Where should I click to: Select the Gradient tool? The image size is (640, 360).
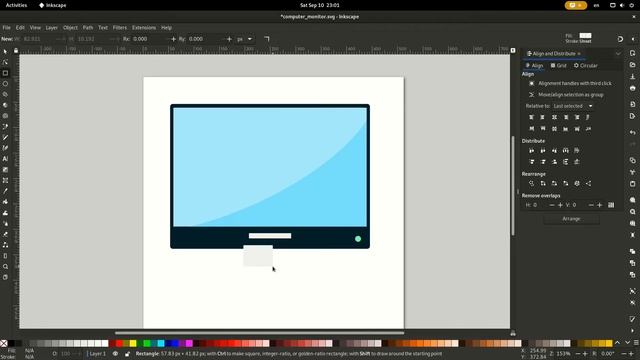click(x=5, y=169)
